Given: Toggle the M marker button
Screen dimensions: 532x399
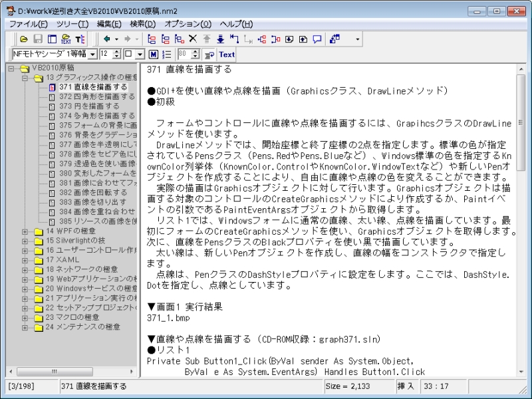Looking at the screenshot, I should tap(154, 54).
